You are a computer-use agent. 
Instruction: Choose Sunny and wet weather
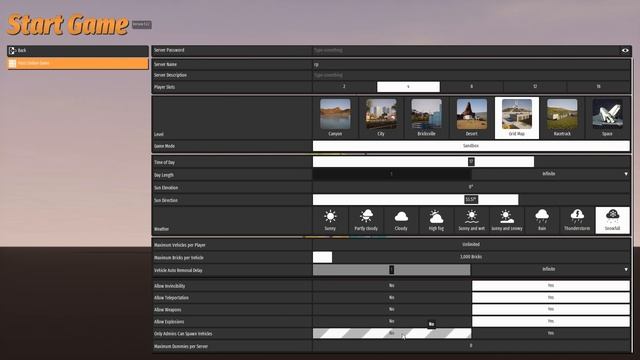coord(471,220)
